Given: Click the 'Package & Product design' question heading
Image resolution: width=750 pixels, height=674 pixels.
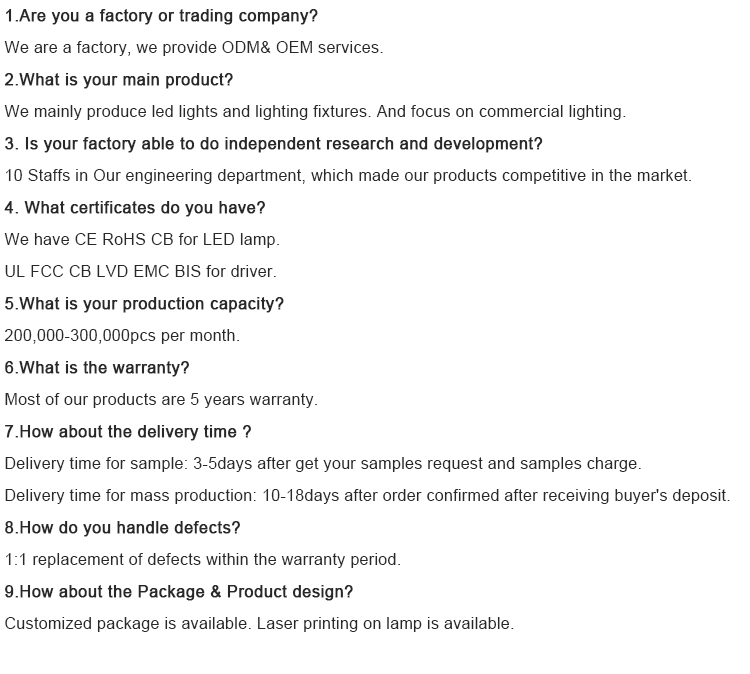Looking at the screenshot, I should [x=179, y=592].
